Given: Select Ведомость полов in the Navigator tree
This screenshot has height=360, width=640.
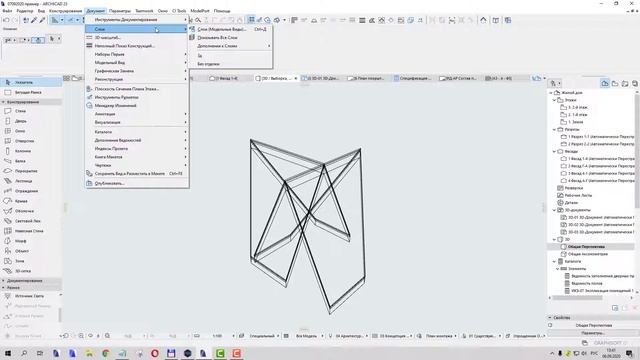Looking at the screenshot, I should pos(587,284).
